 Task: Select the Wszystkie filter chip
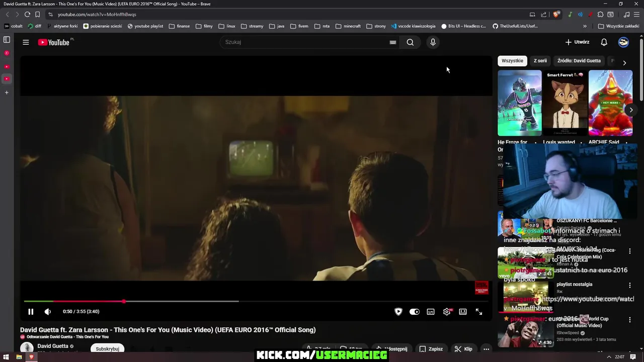pyautogui.click(x=512, y=61)
